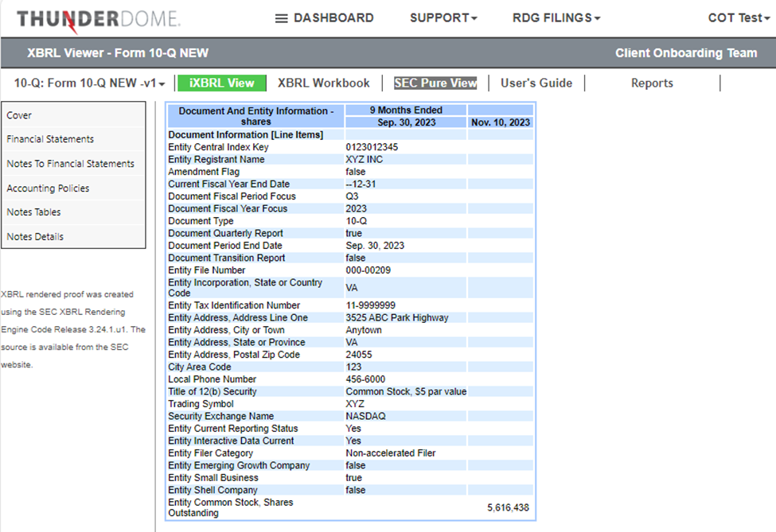The width and height of the screenshot is (776, 532).
Task: Open Notes Details section
Action: (35, 237)
